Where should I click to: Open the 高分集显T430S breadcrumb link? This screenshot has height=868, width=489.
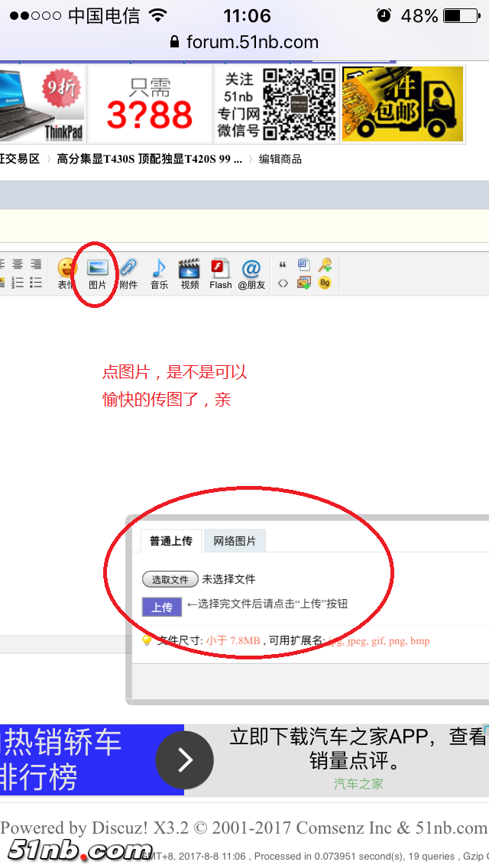149,159
